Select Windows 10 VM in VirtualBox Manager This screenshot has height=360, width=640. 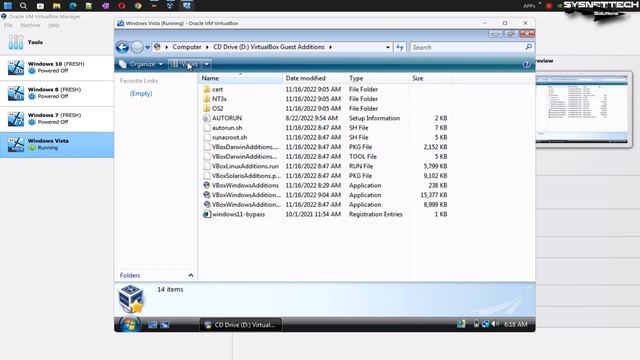(57, 67)
